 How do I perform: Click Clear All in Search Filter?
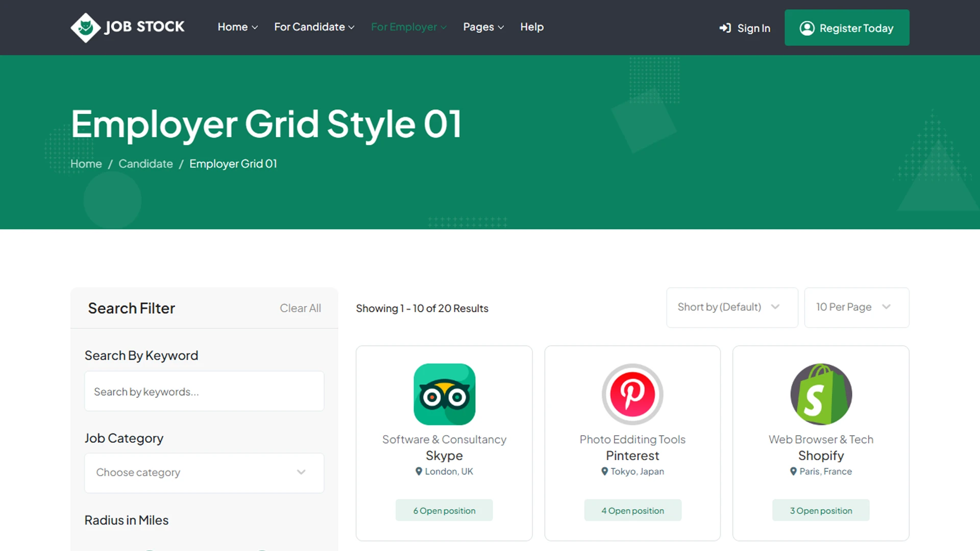click(300, 308)
